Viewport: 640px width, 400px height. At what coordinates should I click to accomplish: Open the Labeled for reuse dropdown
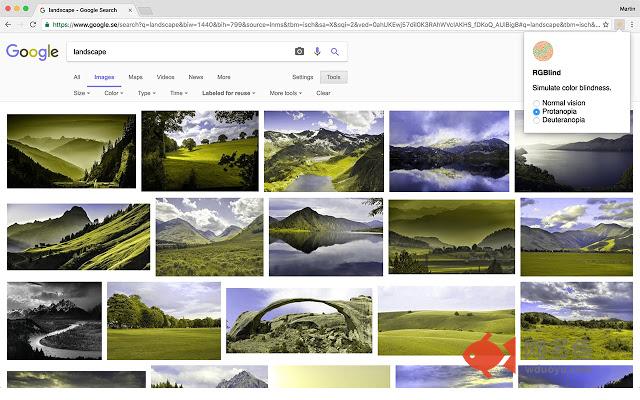229,93
